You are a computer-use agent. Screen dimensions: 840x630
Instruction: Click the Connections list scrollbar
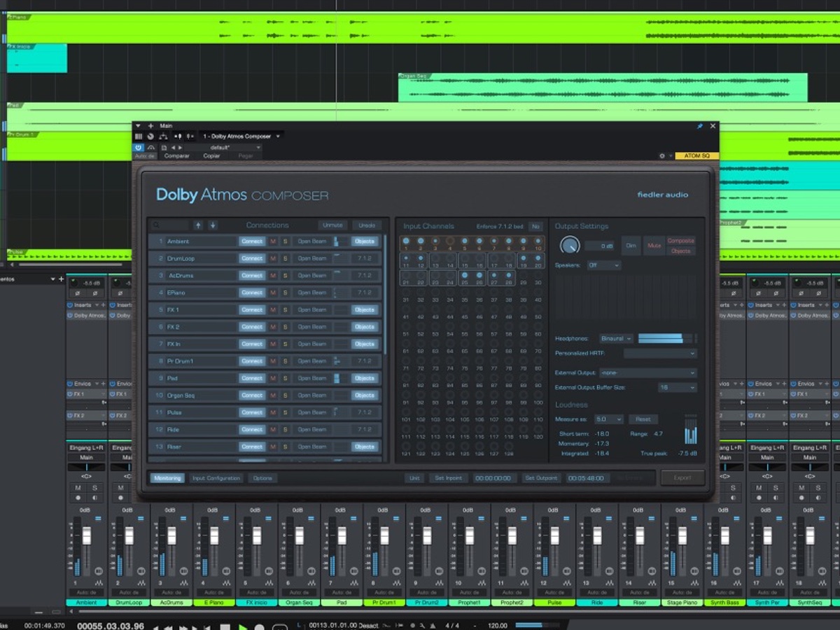pyautogui.click(x=385, y=294)
